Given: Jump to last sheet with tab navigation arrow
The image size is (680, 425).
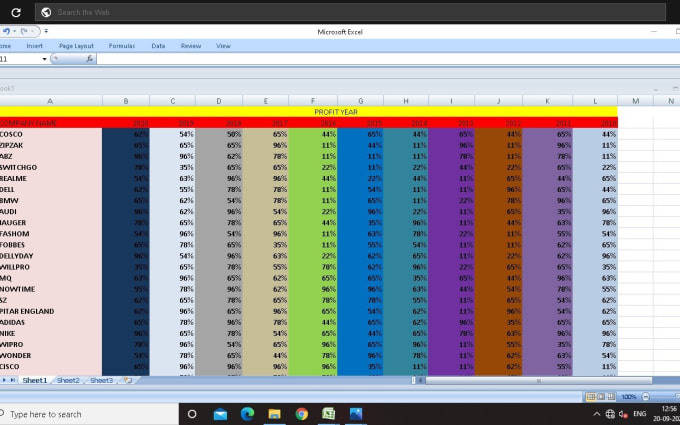Looking at the screenshot, I should click(13, 380).
